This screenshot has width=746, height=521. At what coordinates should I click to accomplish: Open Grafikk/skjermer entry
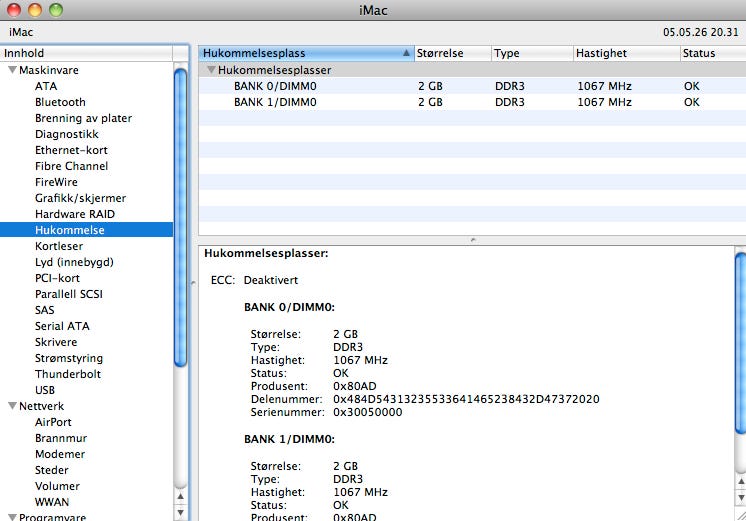(x=80, y=198)
